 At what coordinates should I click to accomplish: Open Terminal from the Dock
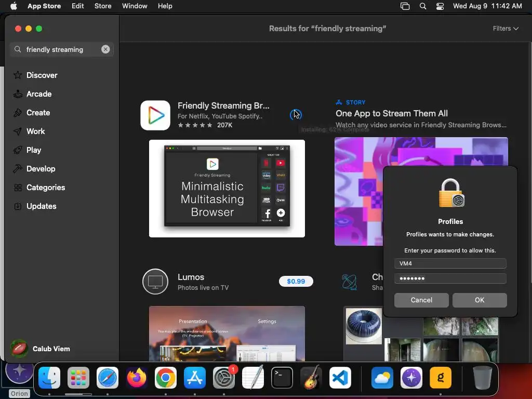[x=282, y=378]
